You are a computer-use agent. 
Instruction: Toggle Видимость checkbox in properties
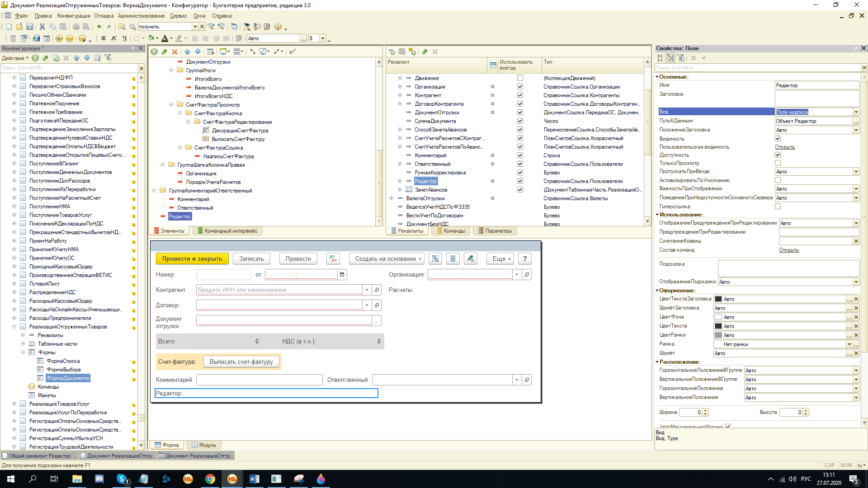pos(778,139)
